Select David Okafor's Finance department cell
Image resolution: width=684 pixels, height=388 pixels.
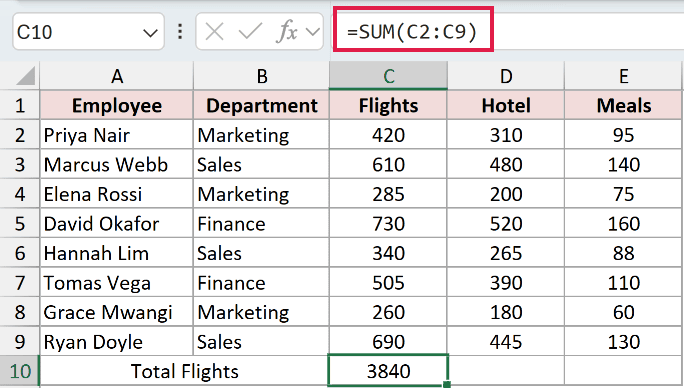pyautogui.click(x=261, y=223)
